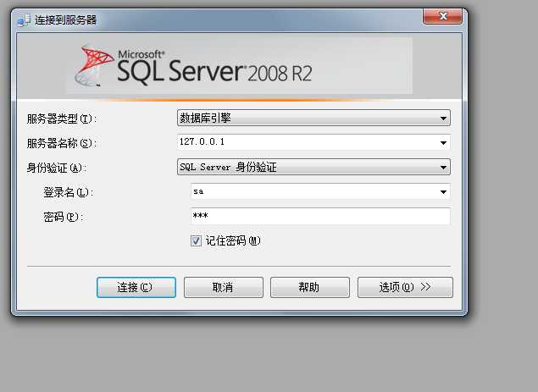
Task: Click the 服务器类型(T) label
Action: pos(62,119)
